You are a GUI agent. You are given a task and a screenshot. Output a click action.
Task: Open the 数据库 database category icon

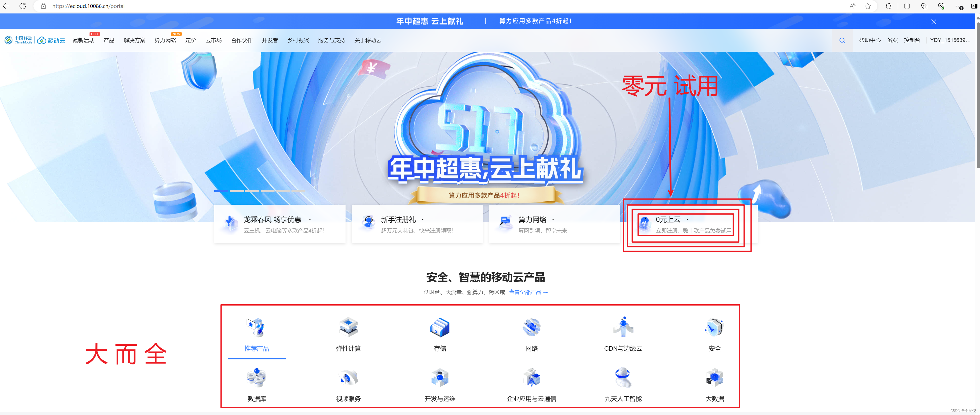(x=257, y=378)
